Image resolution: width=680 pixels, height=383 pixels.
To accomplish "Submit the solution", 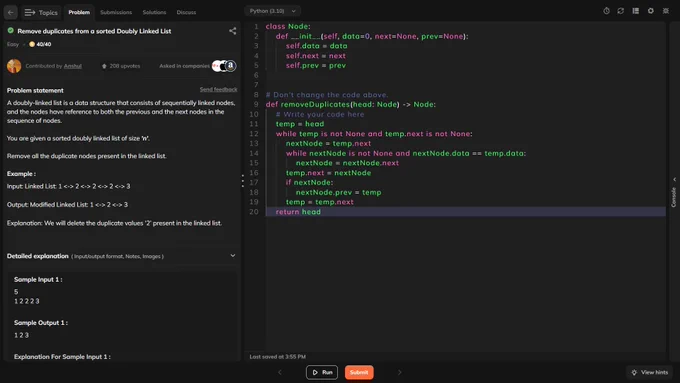I will (x=359, y=372).
